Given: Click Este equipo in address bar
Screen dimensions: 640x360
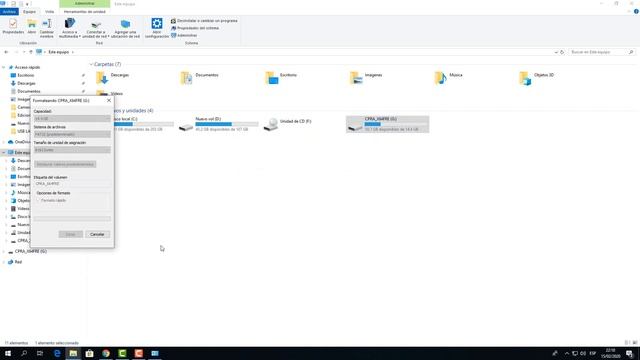Looking at the screenshot, I should tap(59, 52).
